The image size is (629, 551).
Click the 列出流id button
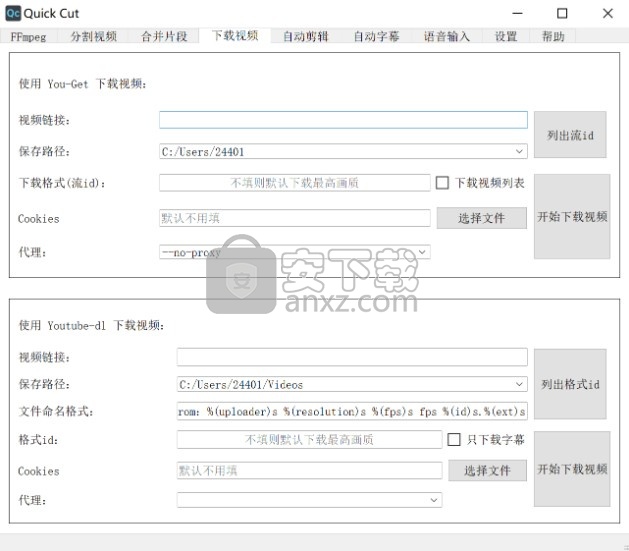point(570,135)
